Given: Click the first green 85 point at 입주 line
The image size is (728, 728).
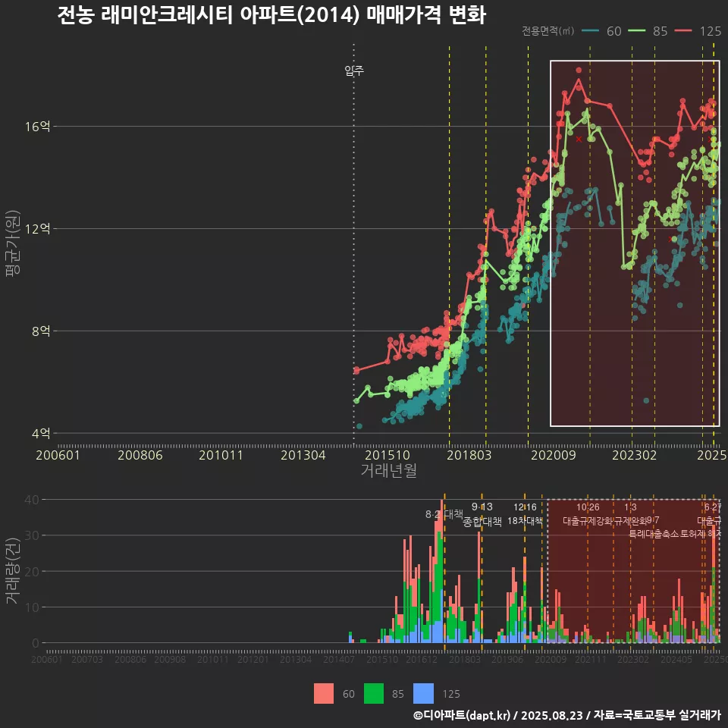Looking at the screenshot, I should [x=356, y=400].
